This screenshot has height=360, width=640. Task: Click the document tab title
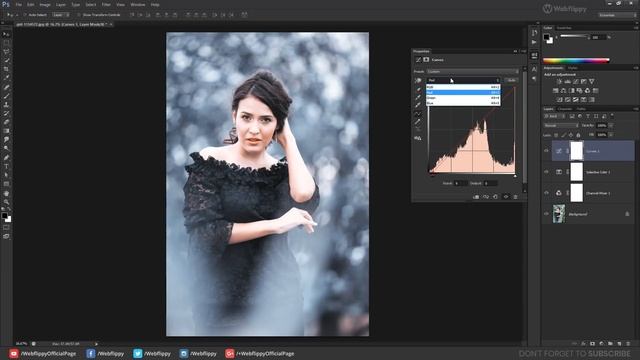tap(61, 24)
